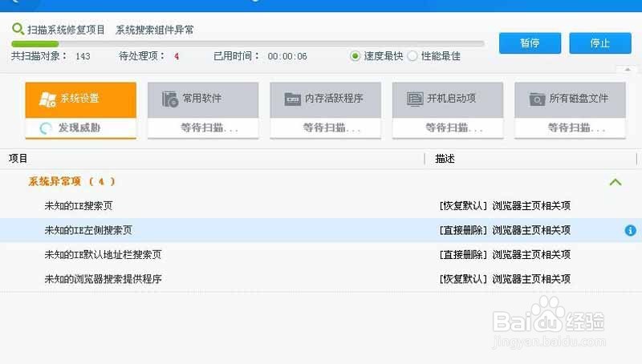The height and width of the screenshot is (364, 642).
Task: Pause the scan with 暂停 button
Action: [x=530, y=43]
